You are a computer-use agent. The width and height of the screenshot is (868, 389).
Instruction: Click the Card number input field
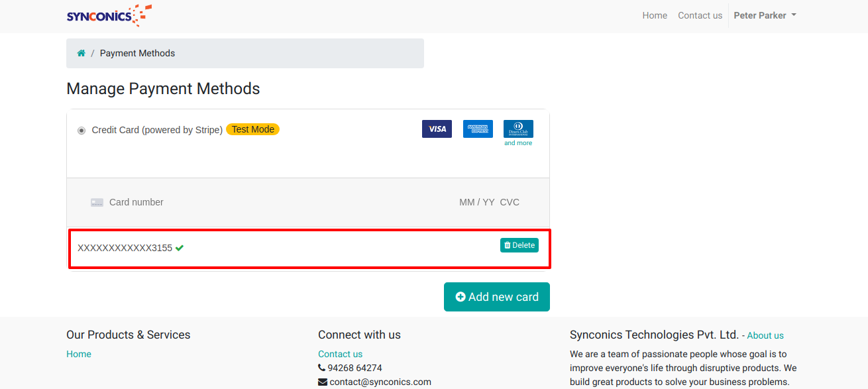tap(265, 202)
